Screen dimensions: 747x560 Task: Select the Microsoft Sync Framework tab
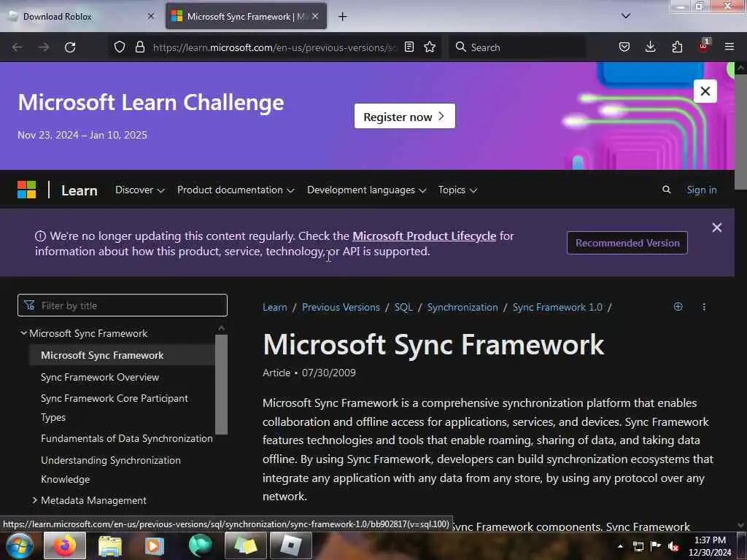tap(246, 16)
